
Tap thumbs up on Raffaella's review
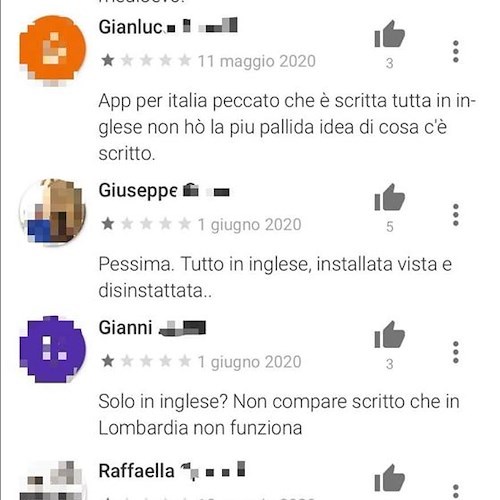[x=389, y=478]
